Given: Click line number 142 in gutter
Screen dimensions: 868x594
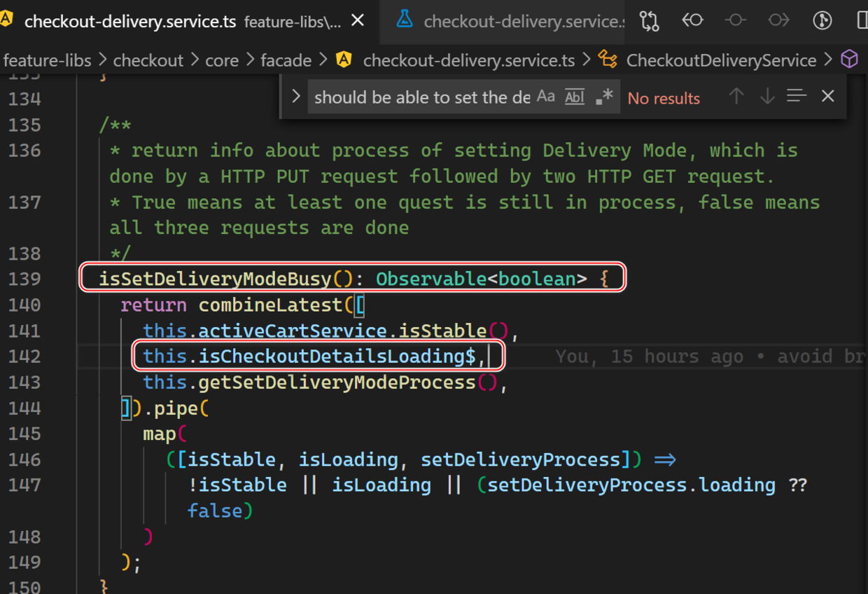Looking at the screenshot, I should (x=24, y=357).
